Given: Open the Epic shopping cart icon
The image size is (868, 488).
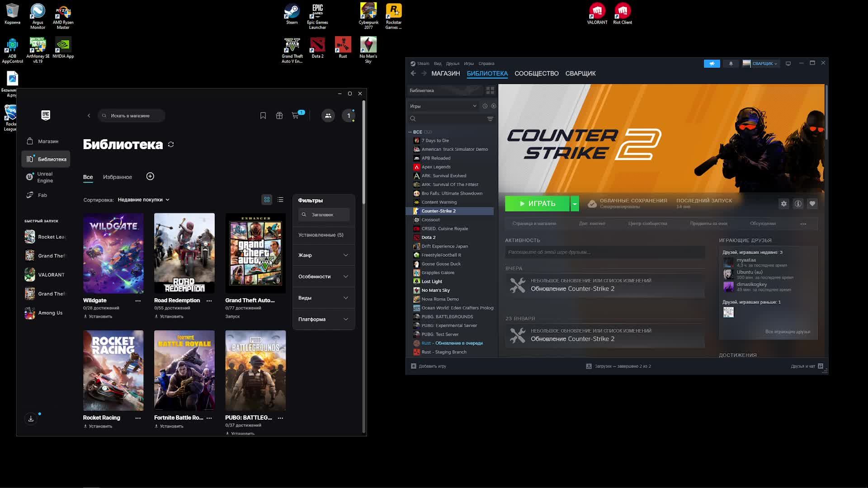Looking at the screenshot, I should tap(295, 116).
